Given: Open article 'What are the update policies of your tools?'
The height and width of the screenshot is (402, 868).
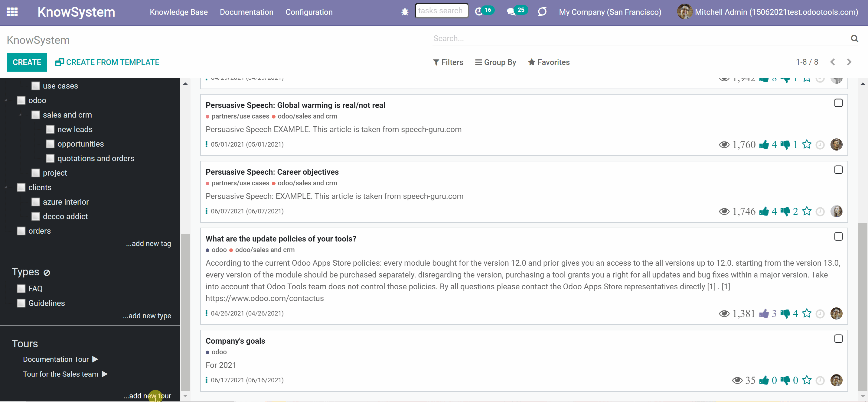Looking at the screenshot, I should point(281,239).
